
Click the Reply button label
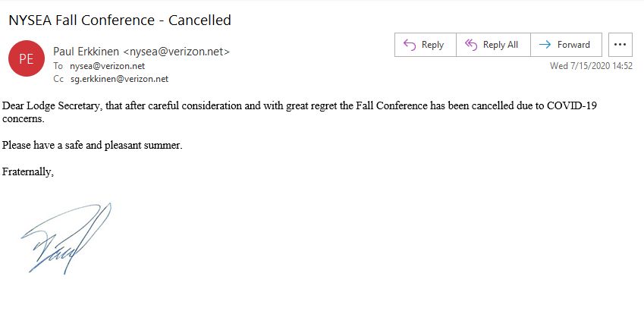(432, 45)
